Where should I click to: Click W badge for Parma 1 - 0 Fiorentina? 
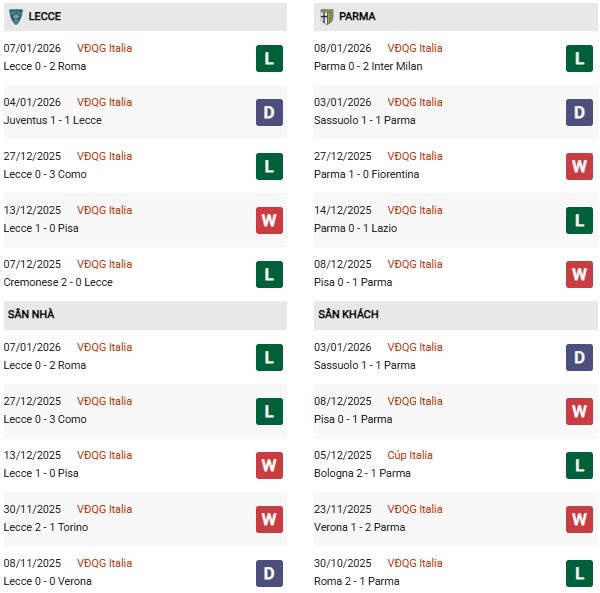580,166
